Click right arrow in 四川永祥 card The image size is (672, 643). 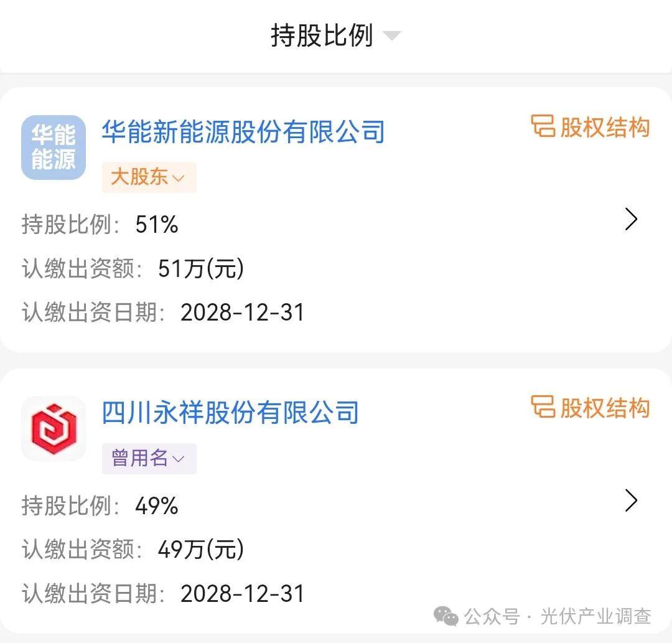631,500
